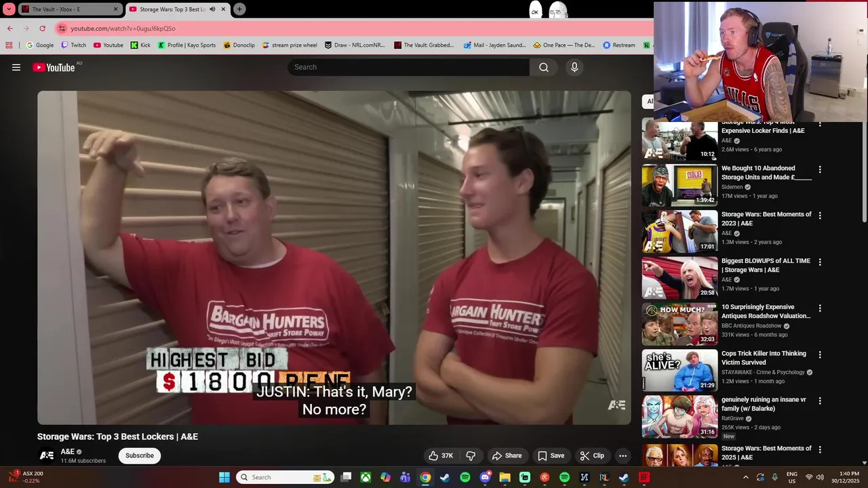
Task: Open the Windows Start menu
Action: [224, 477]
